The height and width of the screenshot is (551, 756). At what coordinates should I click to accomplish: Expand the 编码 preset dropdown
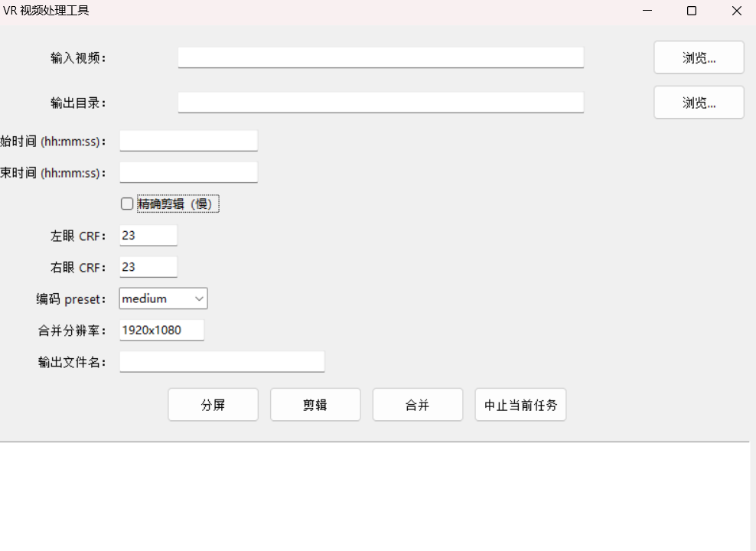point(163,298)
